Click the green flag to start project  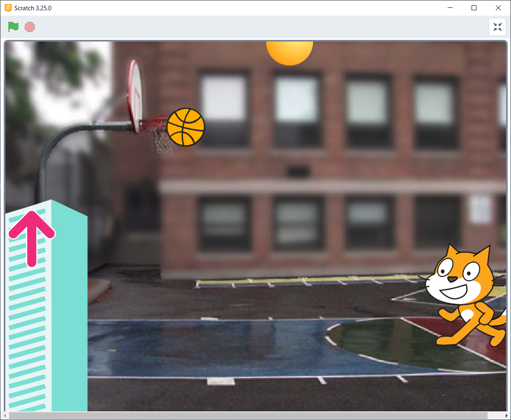point(13,27)
